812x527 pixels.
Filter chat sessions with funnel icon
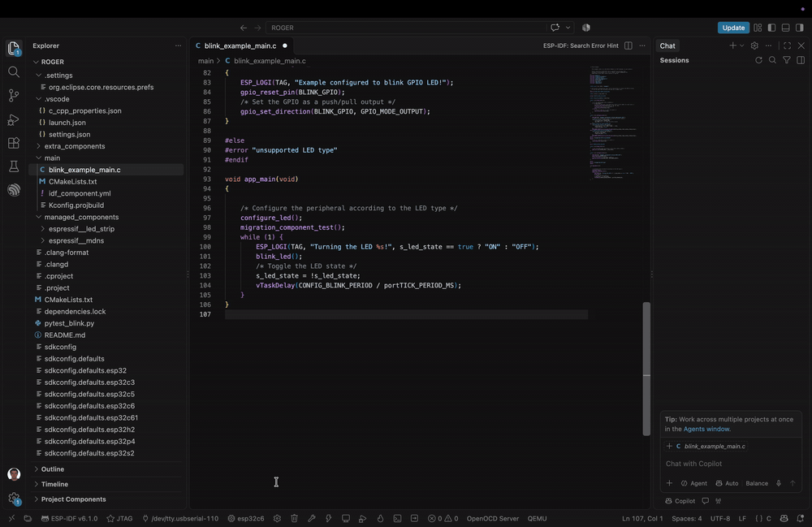point(787,60)
